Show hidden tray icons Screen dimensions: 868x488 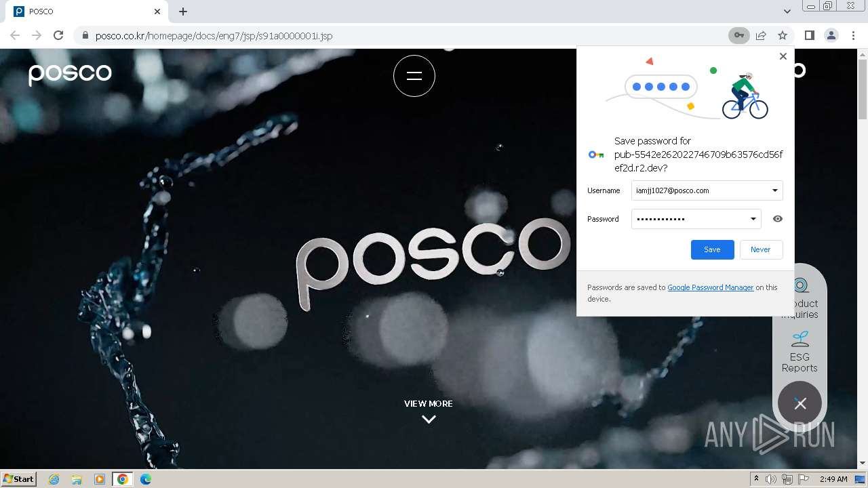point(757,479)
